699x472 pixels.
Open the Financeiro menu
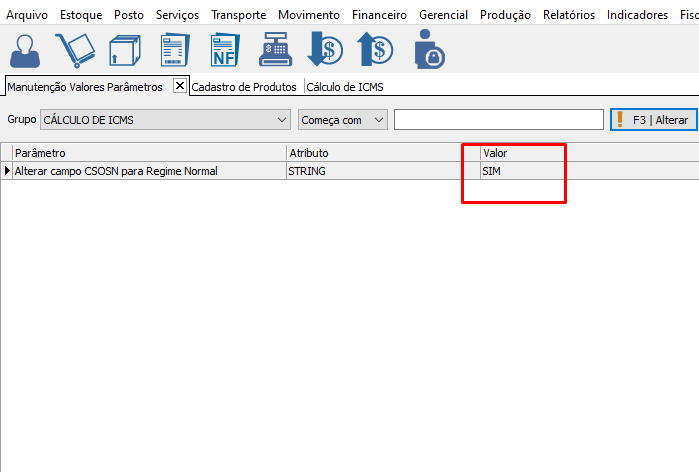(x=379, y=15)
